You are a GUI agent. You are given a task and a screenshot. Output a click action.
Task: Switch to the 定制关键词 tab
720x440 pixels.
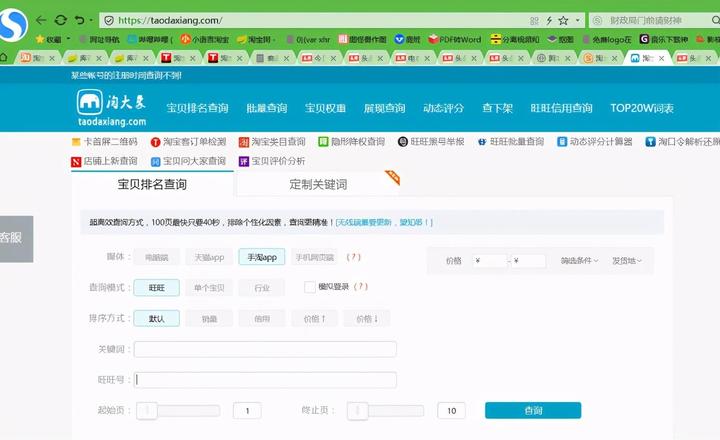[x=318, y=184]
